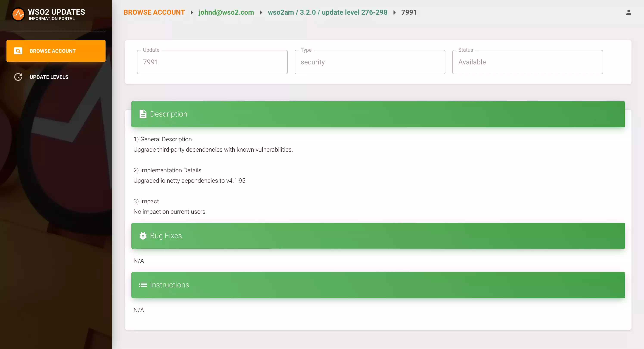The width and height of the screenshot is (644, 349).
Task: Click the Browse Account search icon
Action: [18, 51]
